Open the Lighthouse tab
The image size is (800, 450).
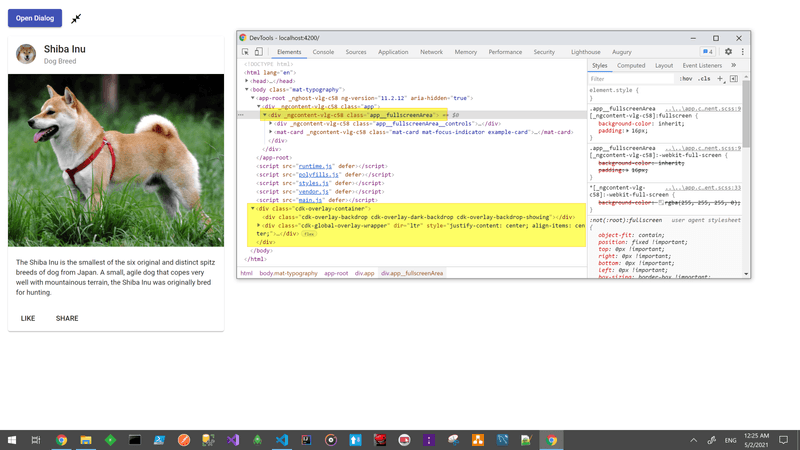[x=585, y=52]
